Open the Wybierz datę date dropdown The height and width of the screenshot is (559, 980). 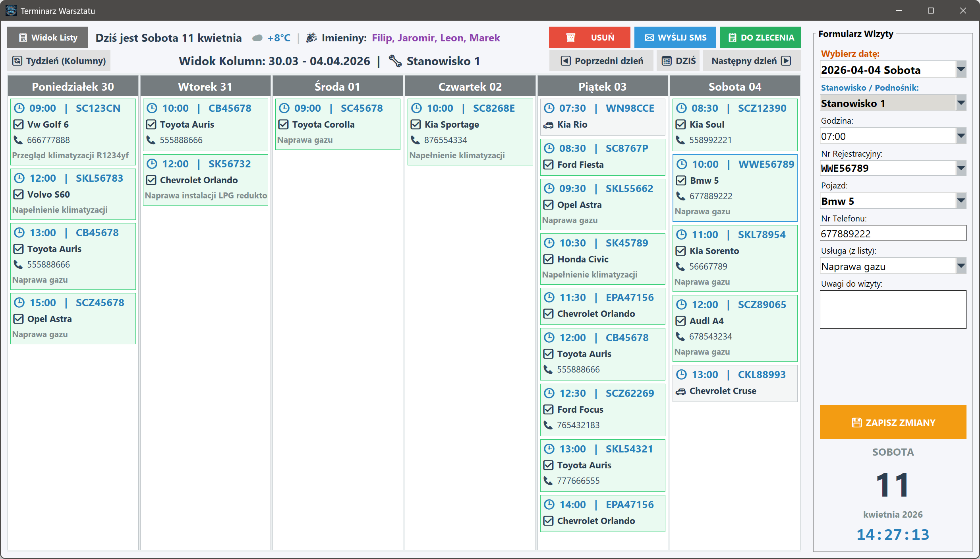(x=961, y=70)
